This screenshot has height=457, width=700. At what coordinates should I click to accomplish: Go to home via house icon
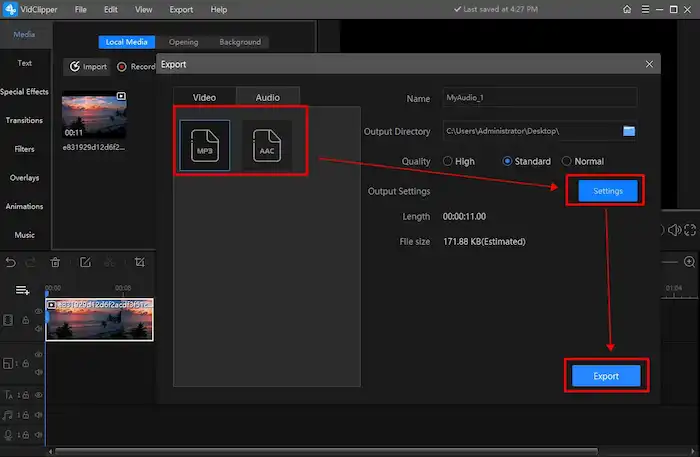click(627, 9)
